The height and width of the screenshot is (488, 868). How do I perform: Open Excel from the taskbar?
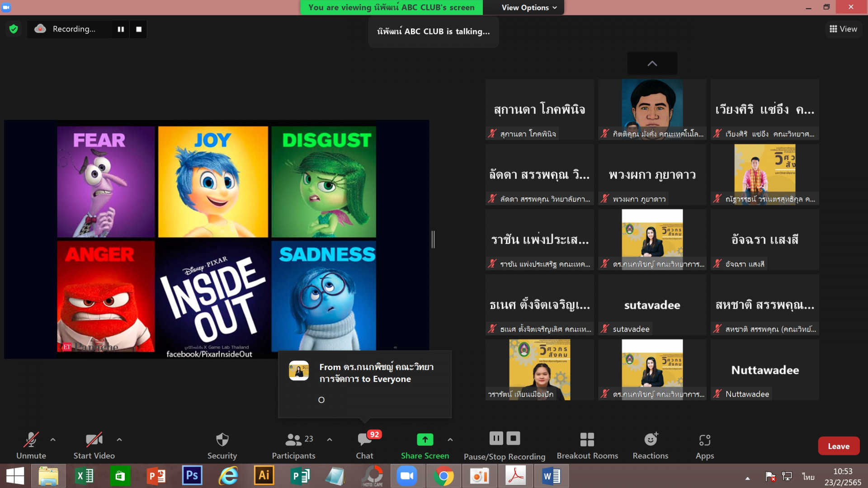pos(84,476)
